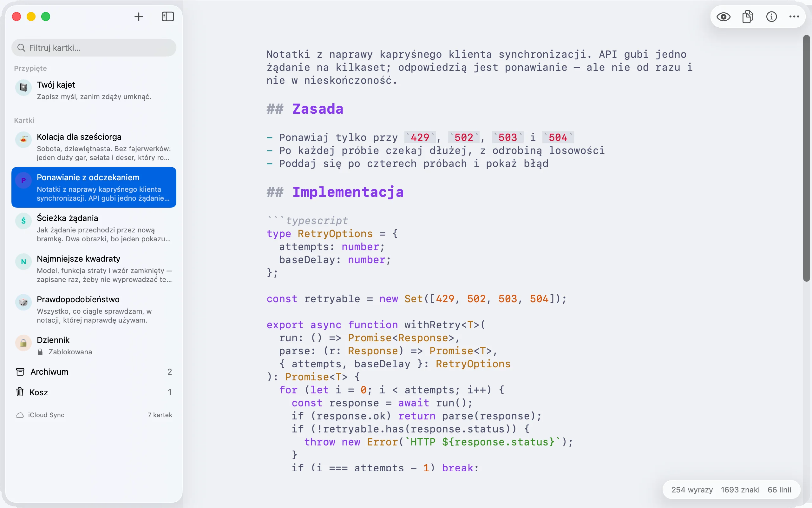The image size is (812, 508).
Task: Open the locked Dziennik card
Action: 94,345
